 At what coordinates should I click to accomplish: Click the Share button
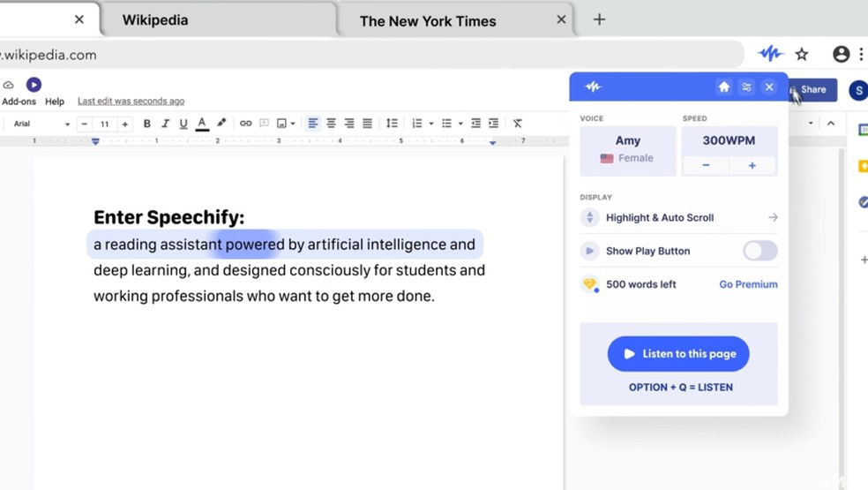pos(812,90)
